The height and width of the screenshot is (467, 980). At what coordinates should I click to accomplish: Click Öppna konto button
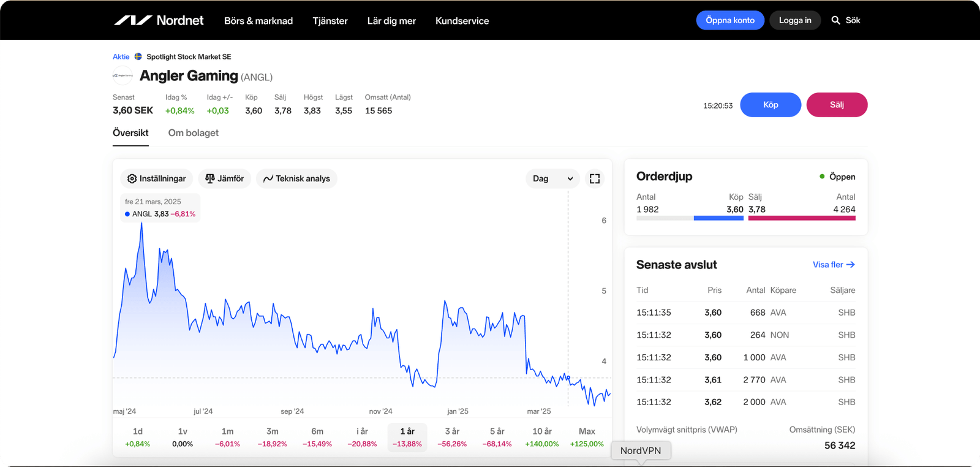[730, 20]
